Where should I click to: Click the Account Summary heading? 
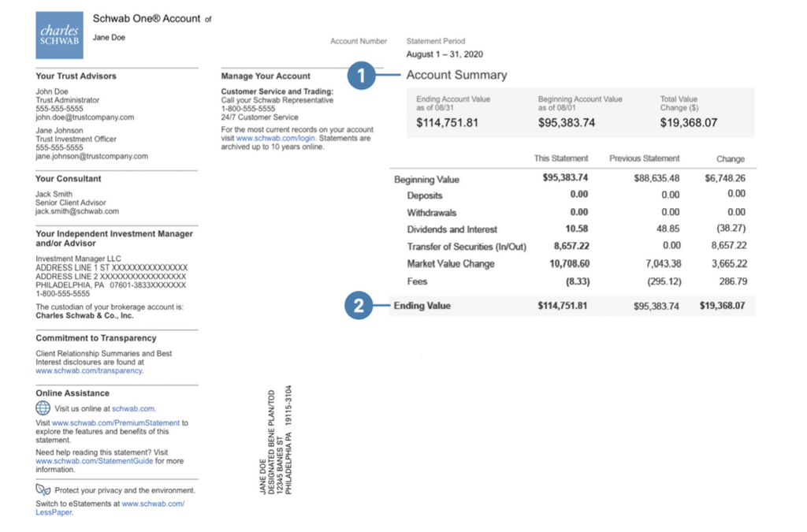coord(456,75)
